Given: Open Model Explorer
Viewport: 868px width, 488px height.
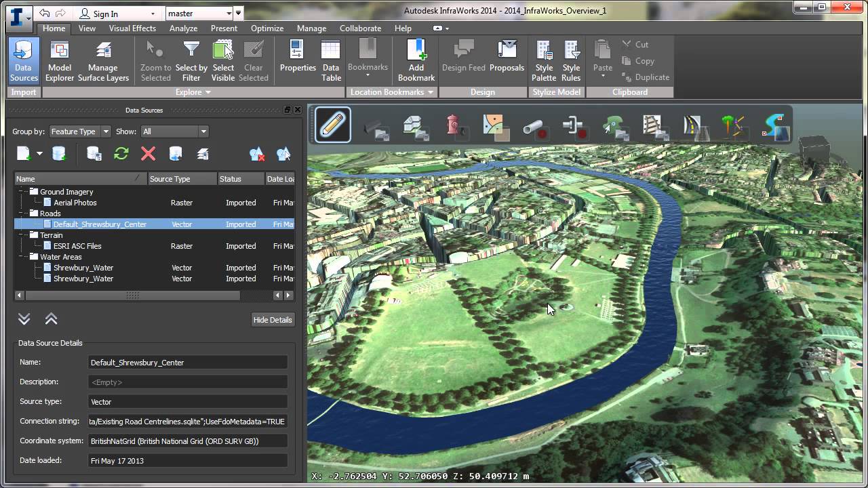Looking at the screenshot, I should [60, 61].
